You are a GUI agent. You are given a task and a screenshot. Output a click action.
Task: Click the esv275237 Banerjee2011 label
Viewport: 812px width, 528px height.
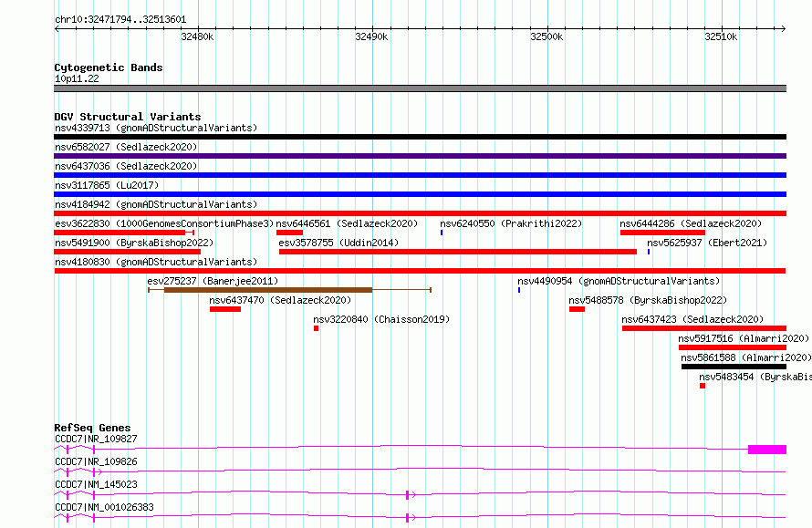point(213,281)
